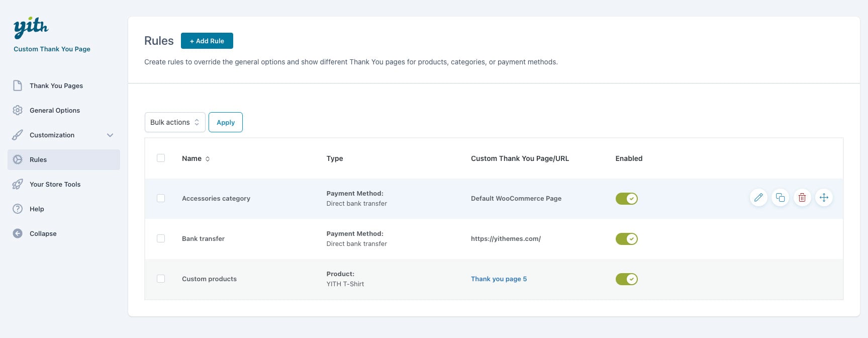The height and width of the screenshot is (338, 868).
Task: Go to General Options in the sidebar
Action: click(x=54, y=110)
